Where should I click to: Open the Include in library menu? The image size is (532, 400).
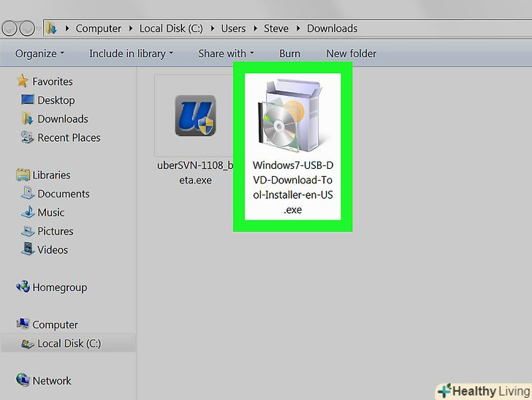pos(131,53)
